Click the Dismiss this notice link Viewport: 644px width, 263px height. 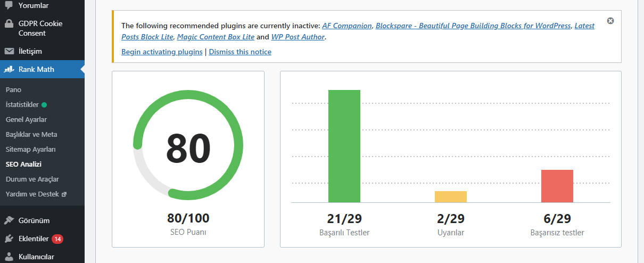point(240,52)
